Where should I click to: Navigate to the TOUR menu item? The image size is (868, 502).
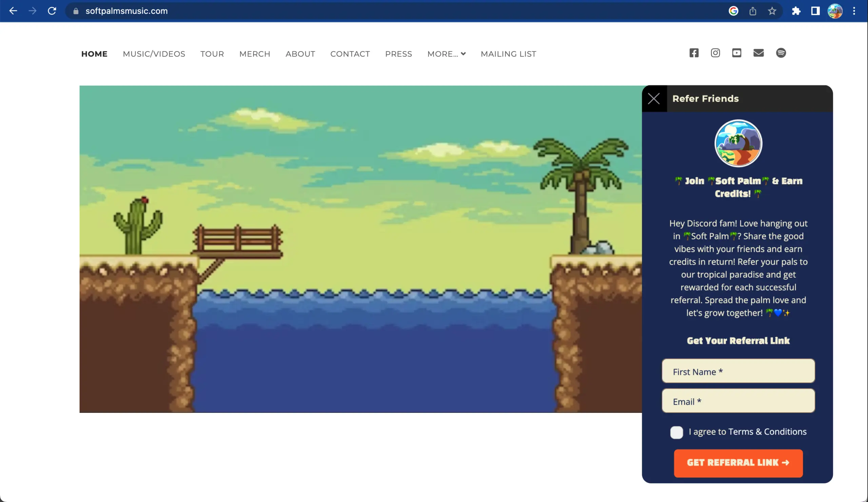(x=212, y=54)
